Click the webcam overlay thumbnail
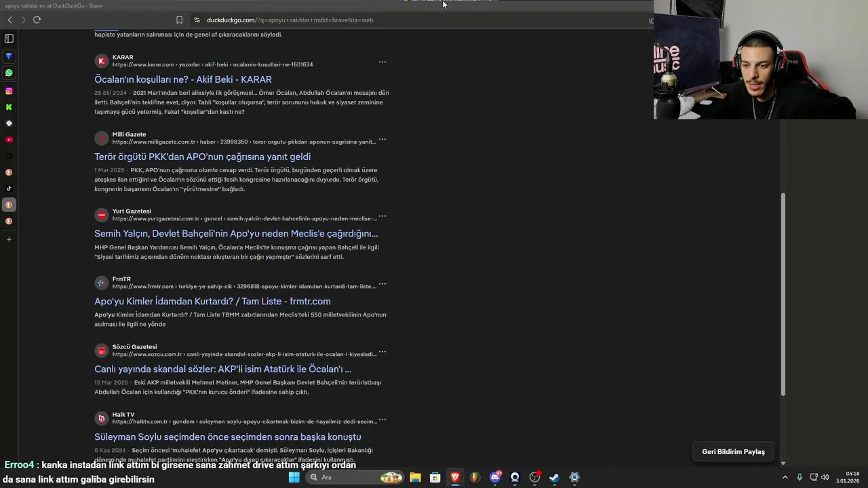Screen dimensions: 868x488 761,60
